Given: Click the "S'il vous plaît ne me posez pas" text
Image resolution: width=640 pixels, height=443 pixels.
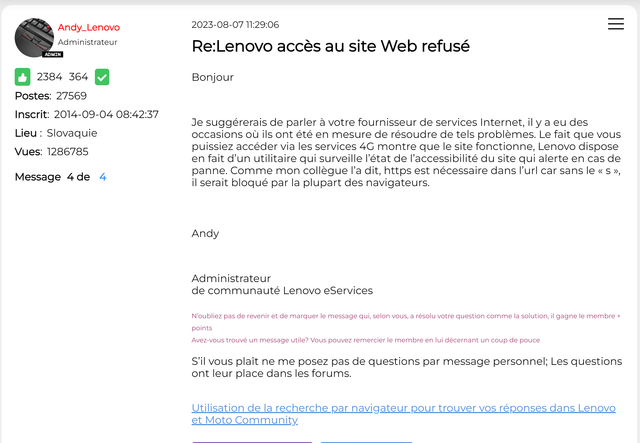Looking at the screenshot, I should 407,367.
